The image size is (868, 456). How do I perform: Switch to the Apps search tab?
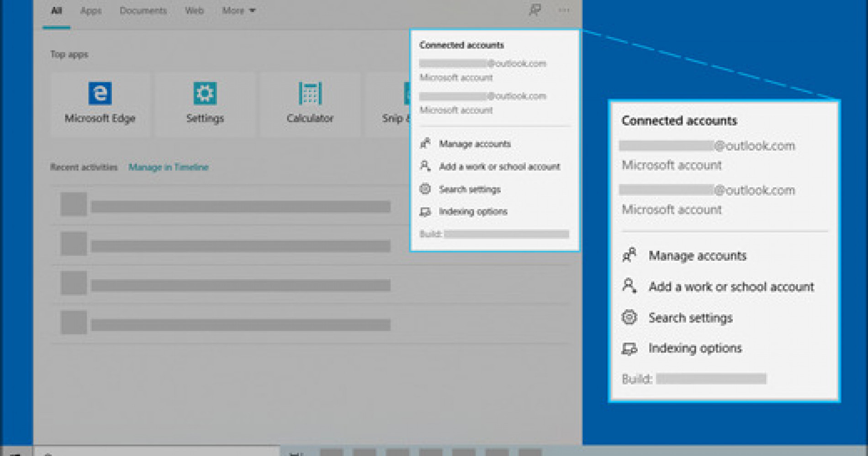click(x=91, y=11)
